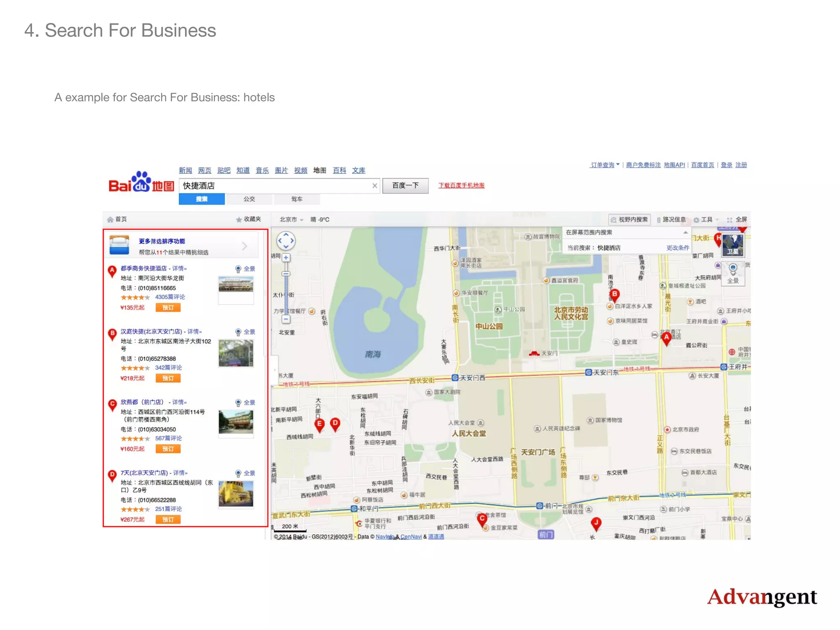
Task: Open the 新闻 navigation link
Action: 185,170
